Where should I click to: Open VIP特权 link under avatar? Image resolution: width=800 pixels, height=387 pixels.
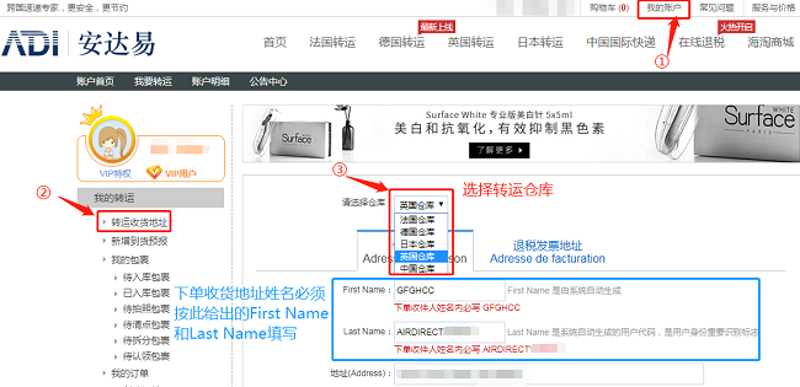click(115, 174)
